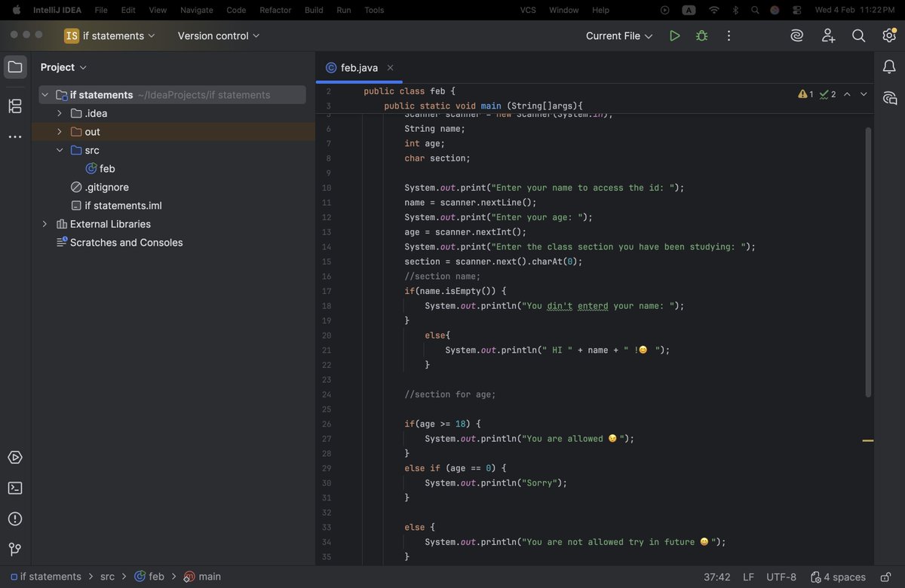Expand the out folder
Viewport: 905px width, 588px height.
(x=60, y=132)
